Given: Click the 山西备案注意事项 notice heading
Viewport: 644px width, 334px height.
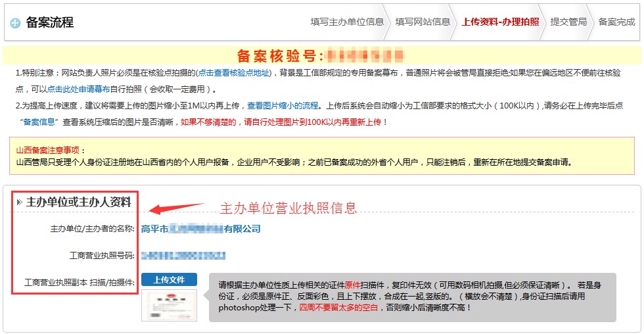Looking at the screenshot, I should pyautogui.click(x=51, y=150).
